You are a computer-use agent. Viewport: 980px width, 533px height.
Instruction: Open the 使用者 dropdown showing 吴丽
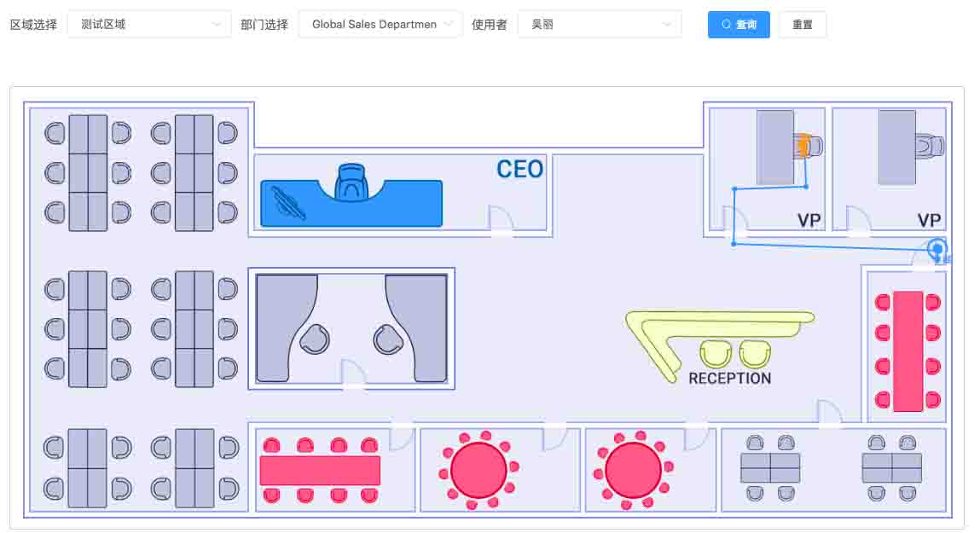click(x=599, y=25)
